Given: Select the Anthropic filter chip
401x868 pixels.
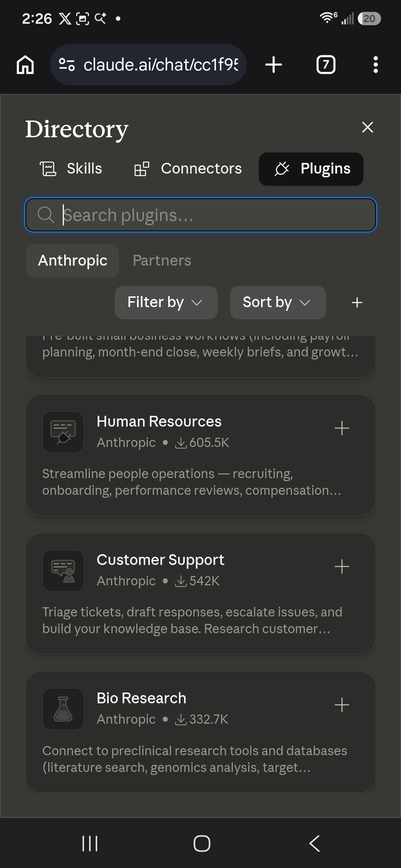Looking at the screenshot, I should (72, 260).
